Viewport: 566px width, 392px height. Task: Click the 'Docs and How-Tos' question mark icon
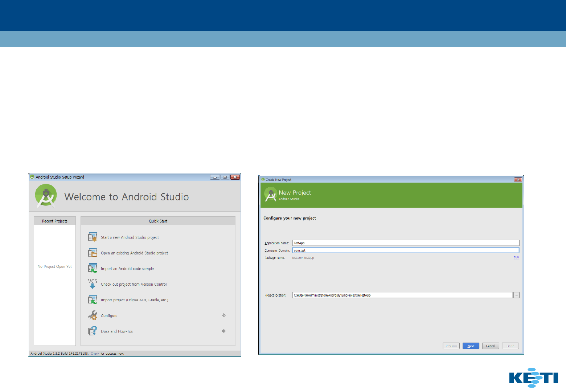pos(93,331)
